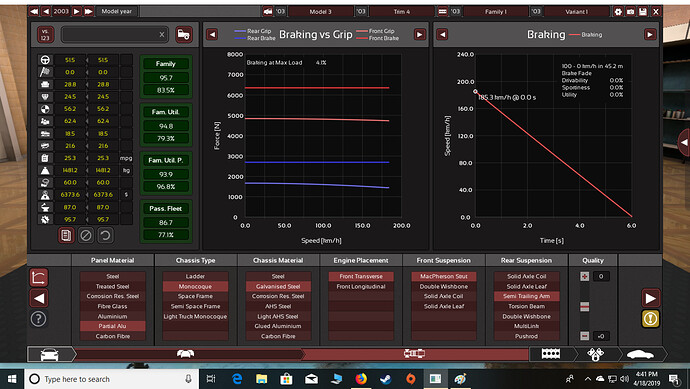Click the Fam. Util. stats button
Screen dimensions: 690x389
tap(165, 112)
